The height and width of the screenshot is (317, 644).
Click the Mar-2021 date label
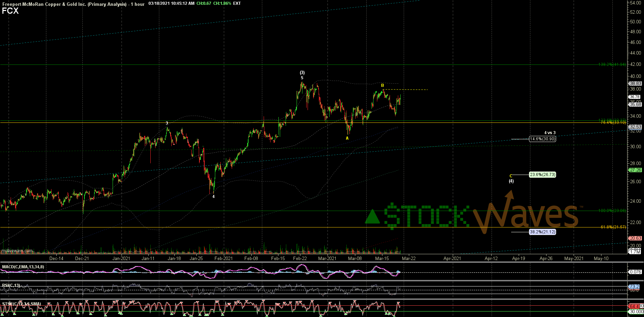pos(327,258)
